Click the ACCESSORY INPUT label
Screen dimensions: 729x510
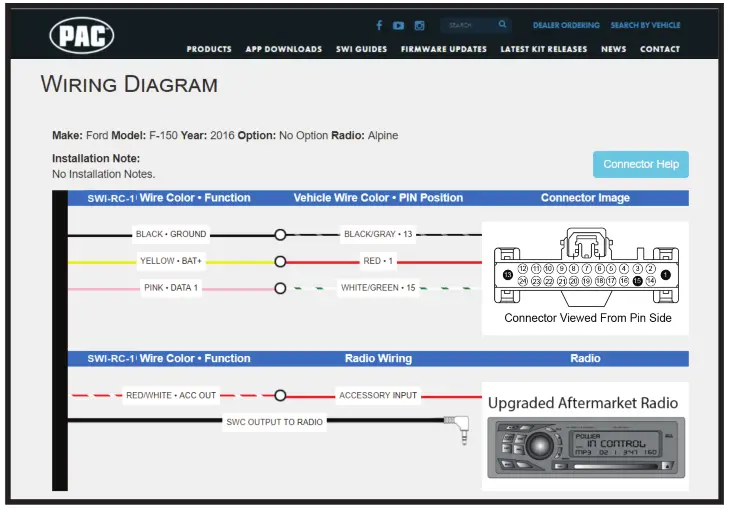[x=378, y=395]
